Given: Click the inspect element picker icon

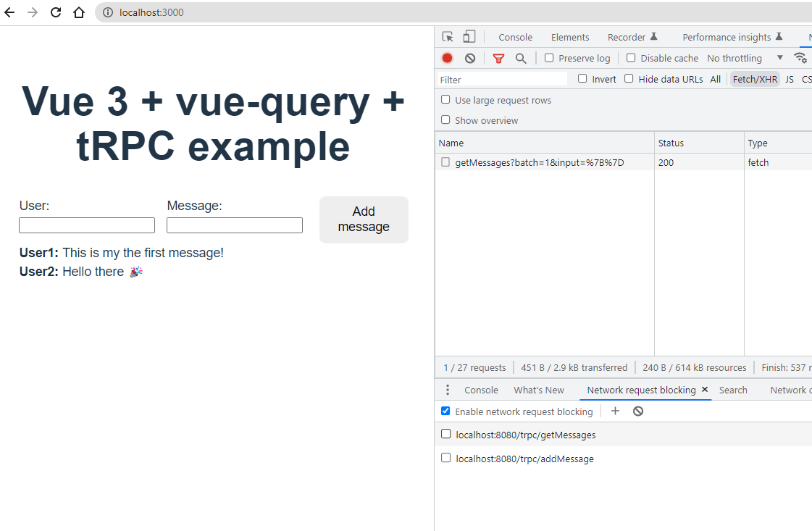Looking at the screenshot, I should [x=448, y=37].
